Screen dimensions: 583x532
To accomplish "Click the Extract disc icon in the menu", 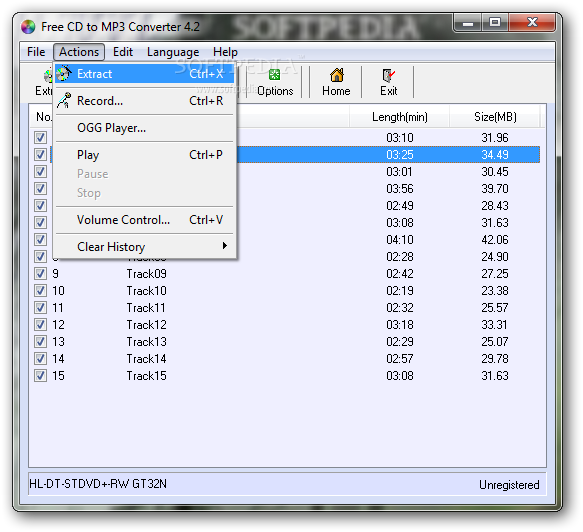I will [64, 74].
